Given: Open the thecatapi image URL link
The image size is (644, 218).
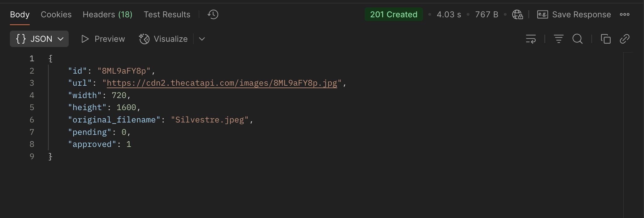Looking at the screenshot, I should tap(222, 83).
